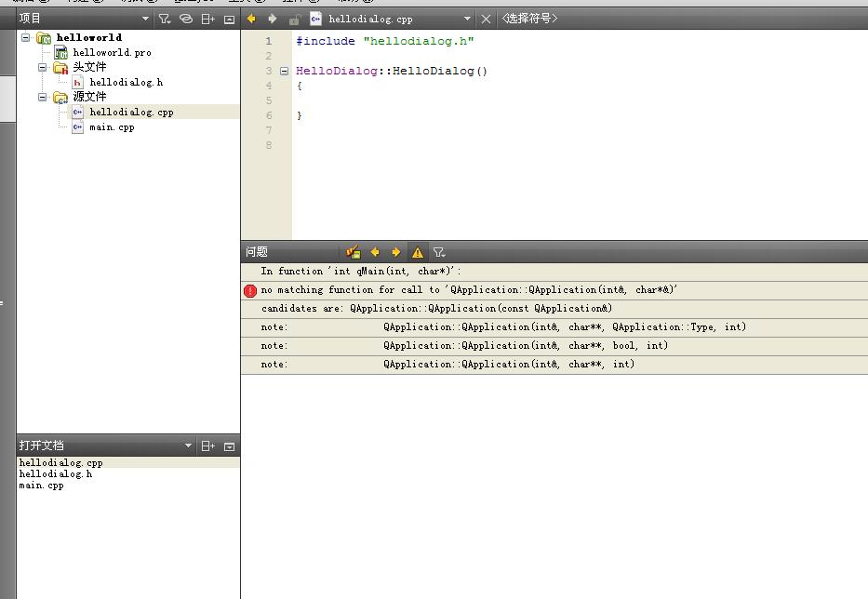Click the C++ file icon in editor toolbar
The image size is (868, 599).
(x=315, y=19)
